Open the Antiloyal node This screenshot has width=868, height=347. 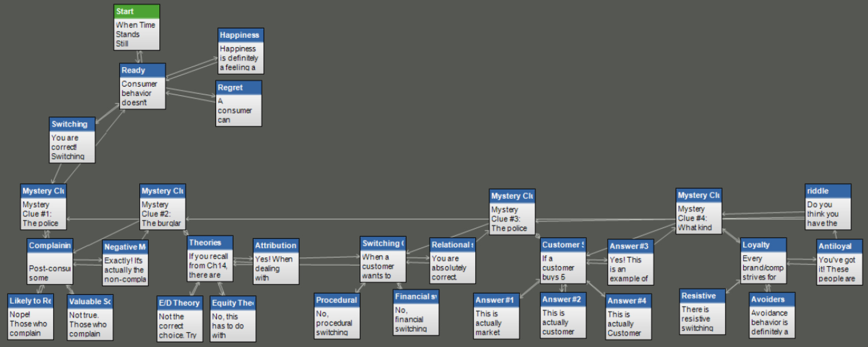(839, 262)
